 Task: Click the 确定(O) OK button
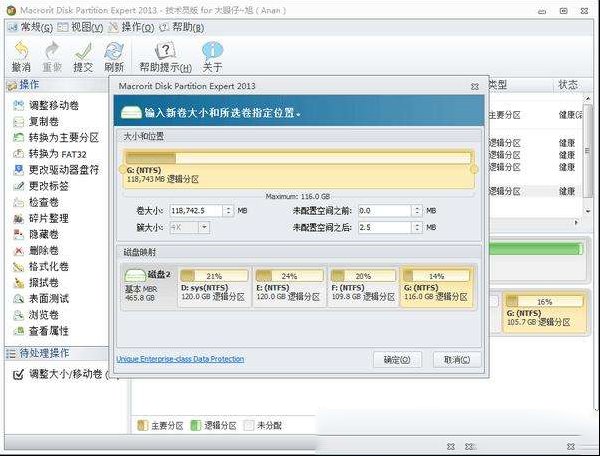pyautogui.click(x=397, y=360)
